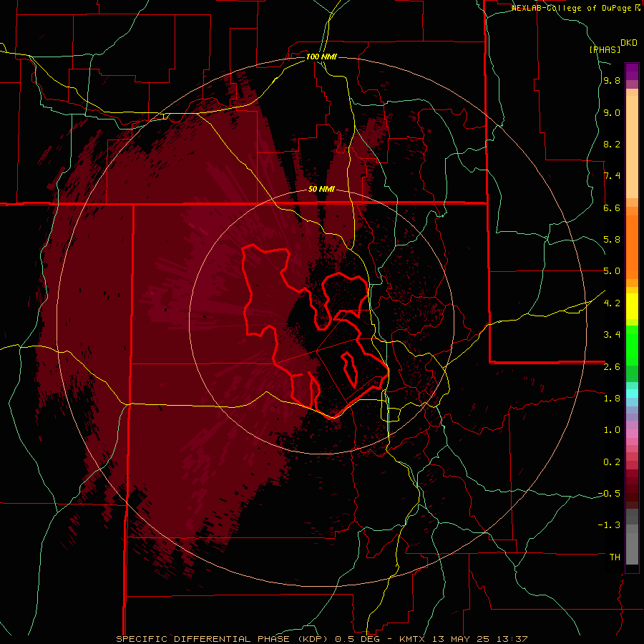
Task: Click the 0.2 legend value
Action: tap(612, 462)
